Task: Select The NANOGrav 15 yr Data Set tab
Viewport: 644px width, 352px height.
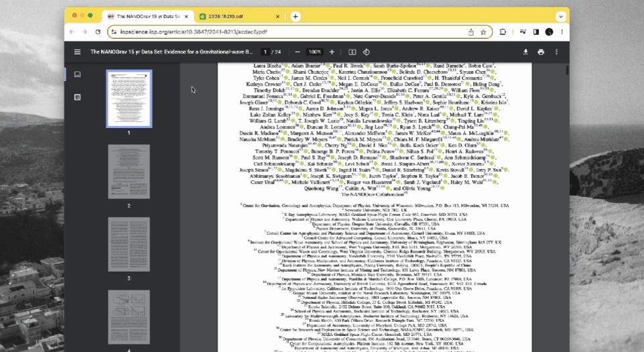Action: coord(148,17)
